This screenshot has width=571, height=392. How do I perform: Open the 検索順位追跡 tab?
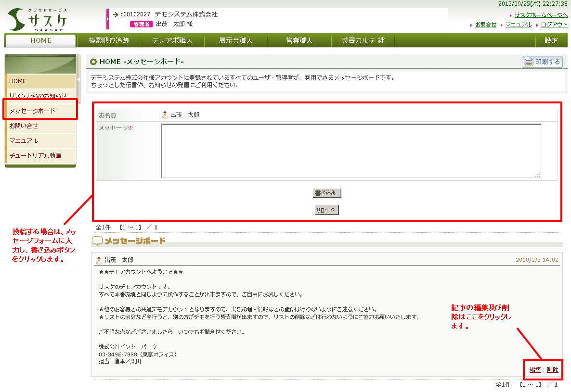tap(109, 40)
